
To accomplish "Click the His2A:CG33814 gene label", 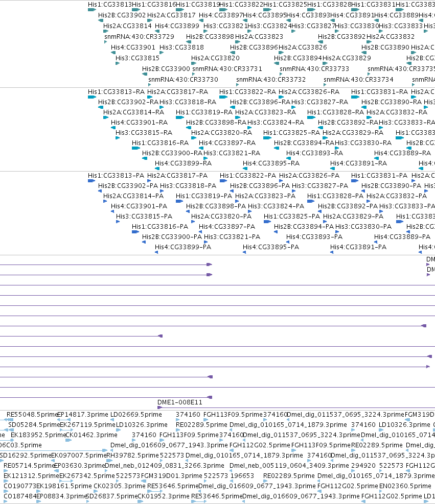I will (x=127, y=26).
